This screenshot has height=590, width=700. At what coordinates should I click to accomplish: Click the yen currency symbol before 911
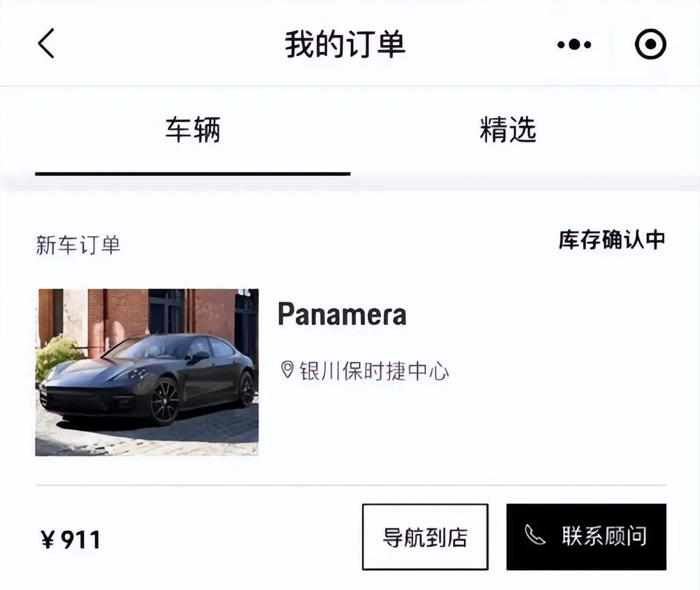48,540
